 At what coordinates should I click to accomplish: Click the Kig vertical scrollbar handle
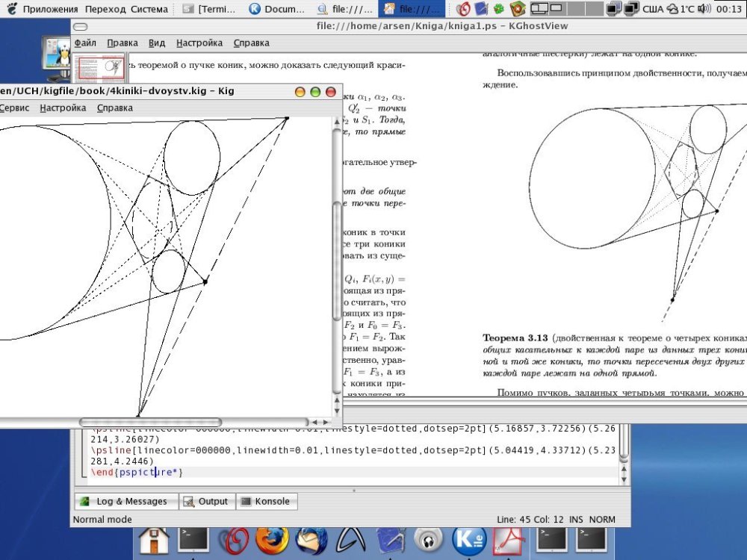coord(337,260)
